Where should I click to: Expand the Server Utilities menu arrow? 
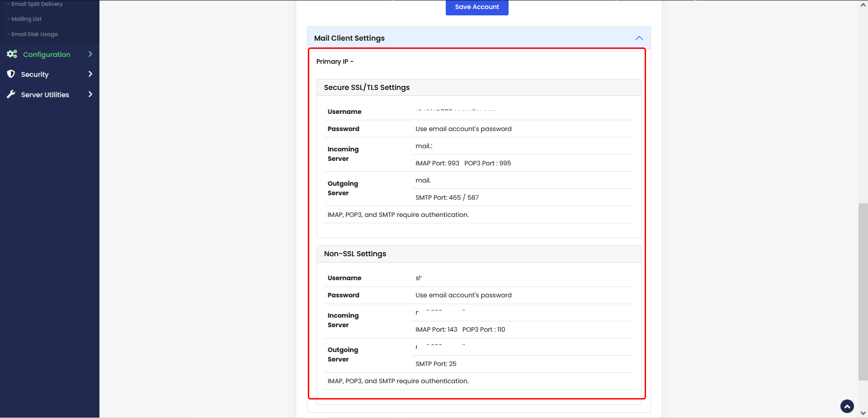(x=90, y=94)
